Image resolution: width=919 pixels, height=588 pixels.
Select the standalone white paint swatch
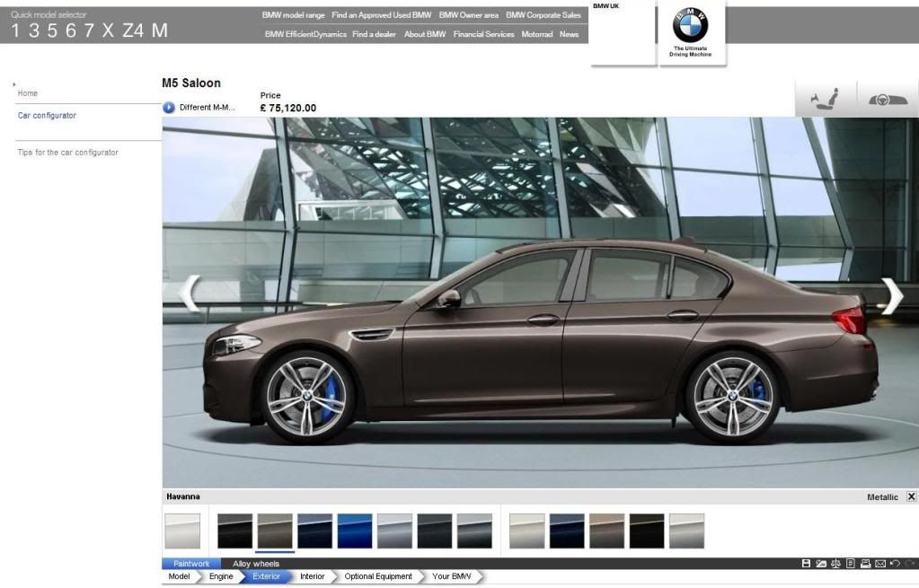click(x=182, y=531)
